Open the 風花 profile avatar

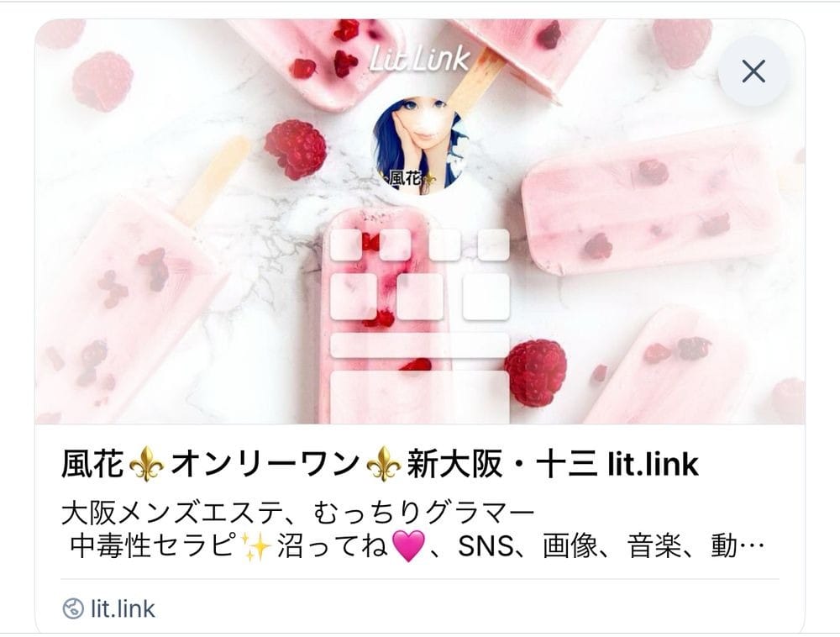[419, 145]
